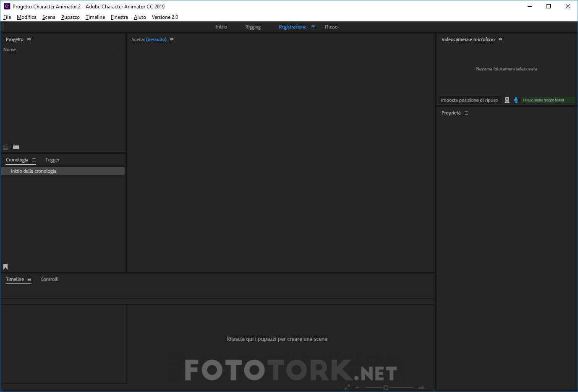
Task: Click the Livello audio troppo basso meter
Action: click(548, 100)
